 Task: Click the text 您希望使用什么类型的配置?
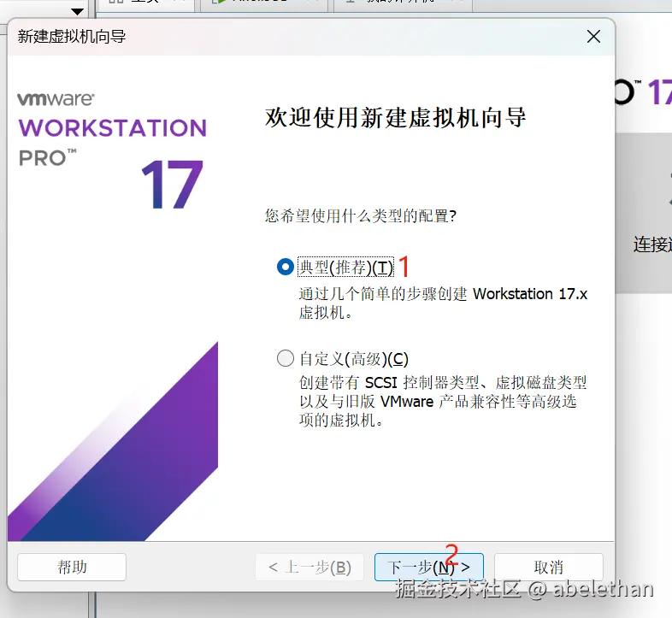point(361,215)
